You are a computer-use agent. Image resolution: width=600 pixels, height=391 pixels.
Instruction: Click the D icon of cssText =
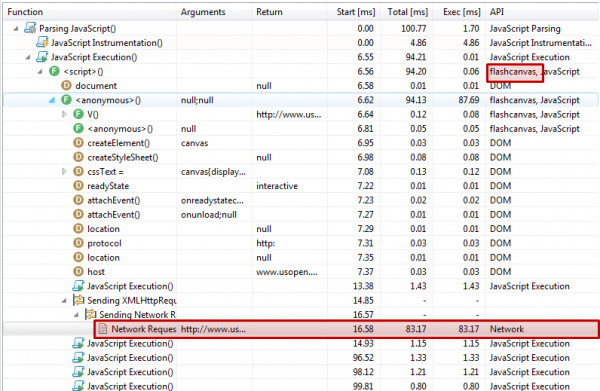click(x=78, y=171)
